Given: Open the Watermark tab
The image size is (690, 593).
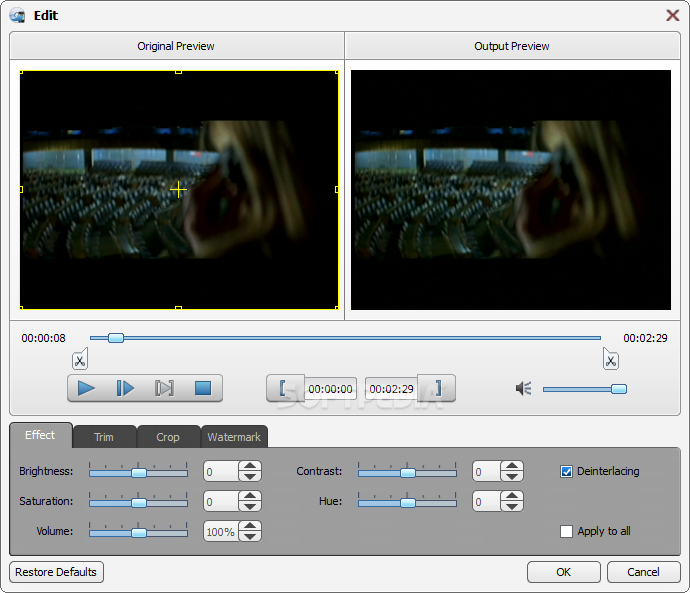Looking at the screenshot, I should point(234,437).
